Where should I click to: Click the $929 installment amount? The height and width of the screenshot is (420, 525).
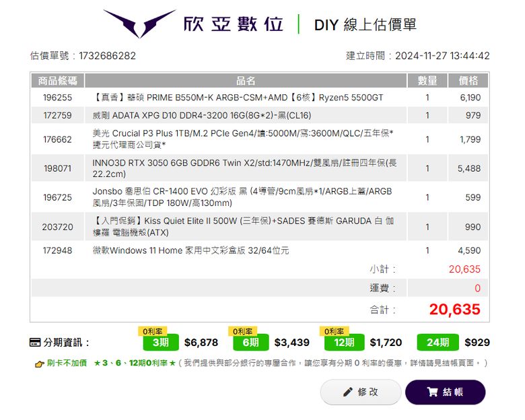tap(477, 343)
